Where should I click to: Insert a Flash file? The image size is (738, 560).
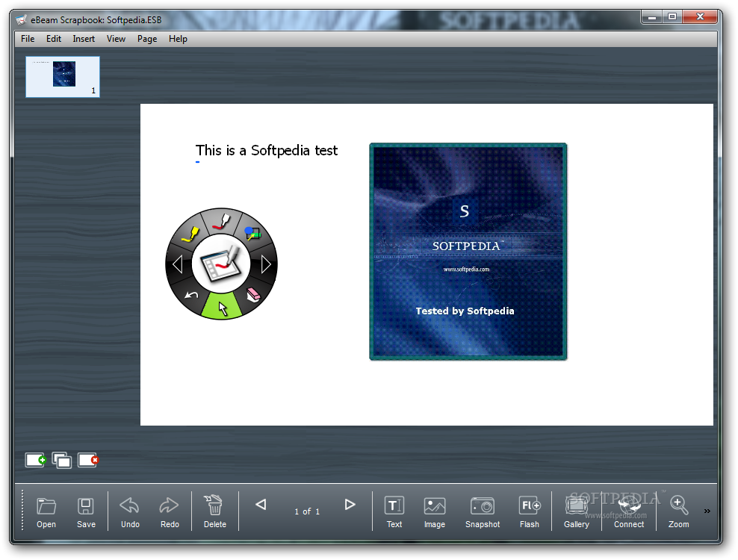coord(530,512)
